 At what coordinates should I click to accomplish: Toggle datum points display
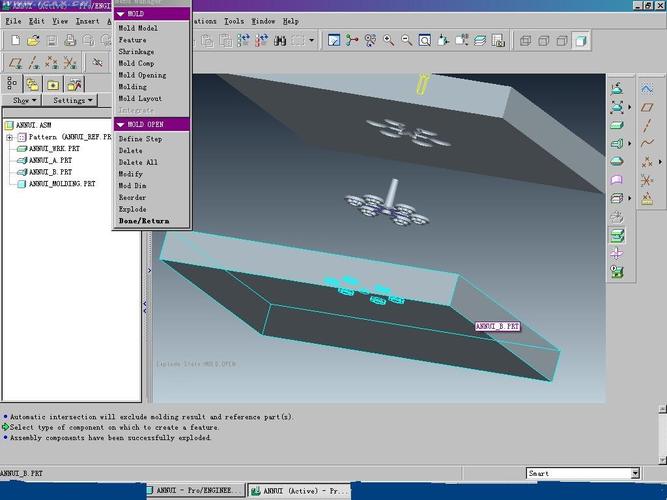tap(52, 63)
